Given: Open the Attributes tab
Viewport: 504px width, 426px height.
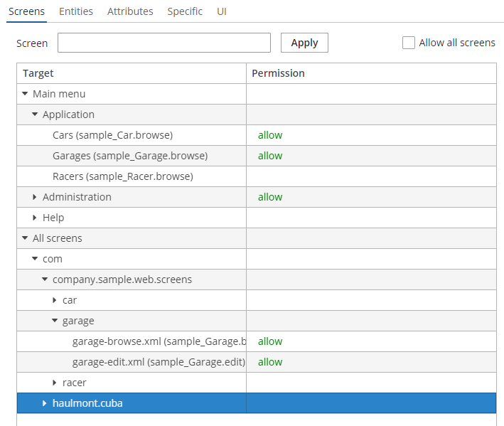Looking at the screenshot, I should [130, 11].
